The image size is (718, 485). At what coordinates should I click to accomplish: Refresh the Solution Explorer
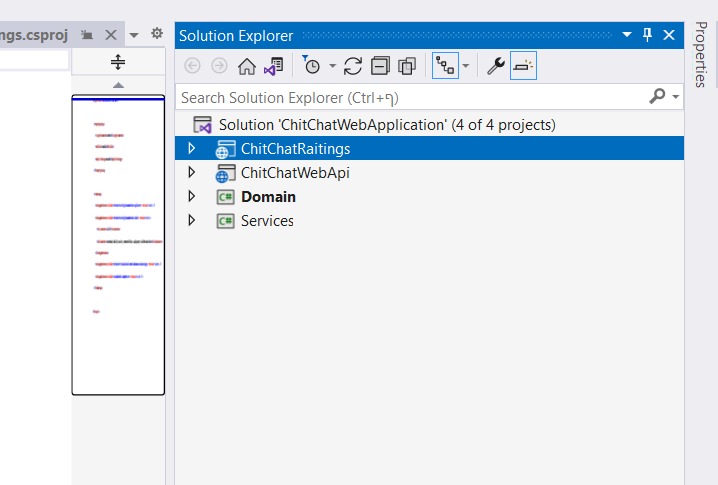[353, 66]
